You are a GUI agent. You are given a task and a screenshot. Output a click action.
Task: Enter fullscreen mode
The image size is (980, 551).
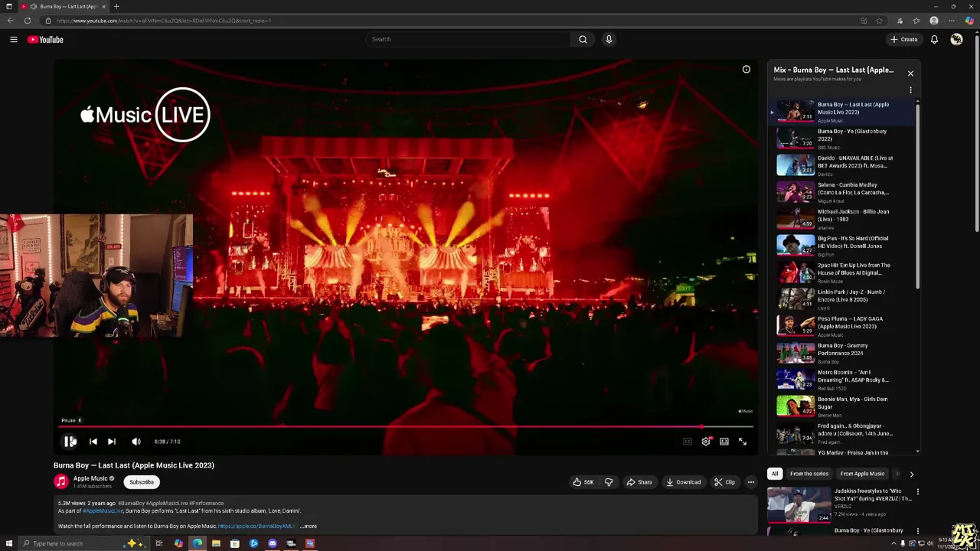click(743, 442)
